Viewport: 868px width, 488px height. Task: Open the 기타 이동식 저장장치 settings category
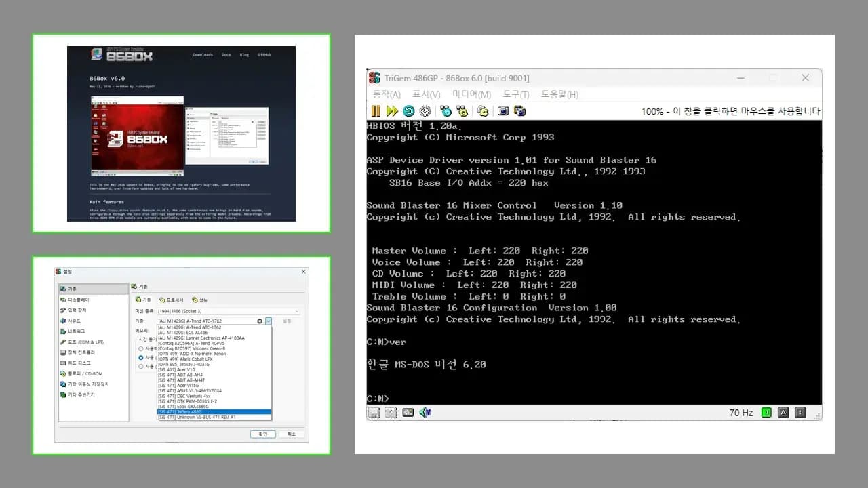tap(94, 384)
